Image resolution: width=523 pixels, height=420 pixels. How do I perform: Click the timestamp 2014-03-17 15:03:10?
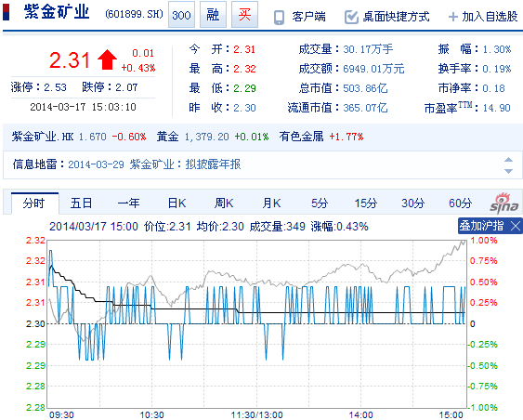tap(83, 107)
